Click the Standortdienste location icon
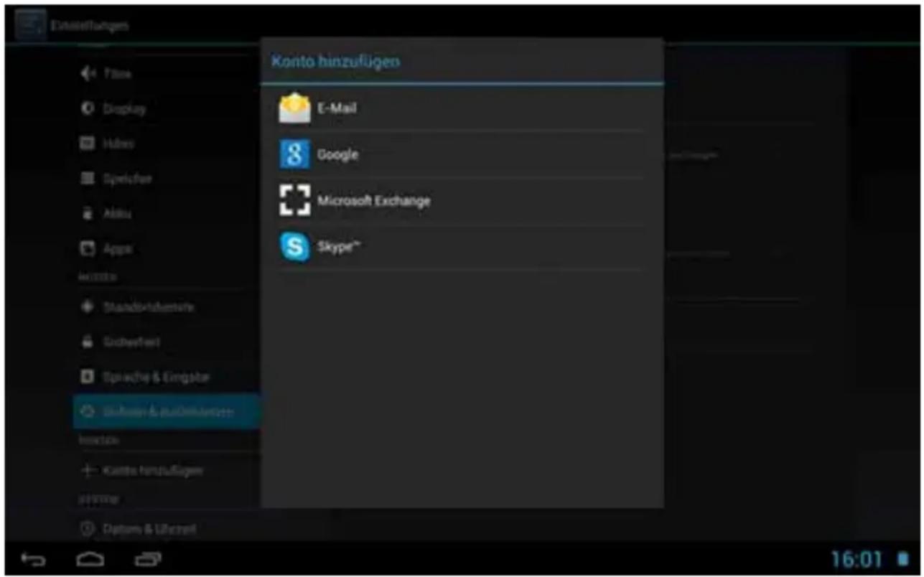The width and height of the screenshot is (924, 577). tap(88, 306)
